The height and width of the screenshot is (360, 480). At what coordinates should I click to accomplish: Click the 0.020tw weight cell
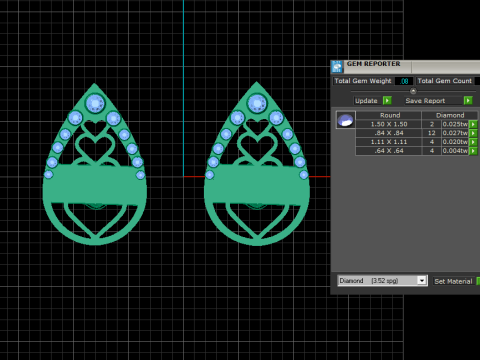455,142
